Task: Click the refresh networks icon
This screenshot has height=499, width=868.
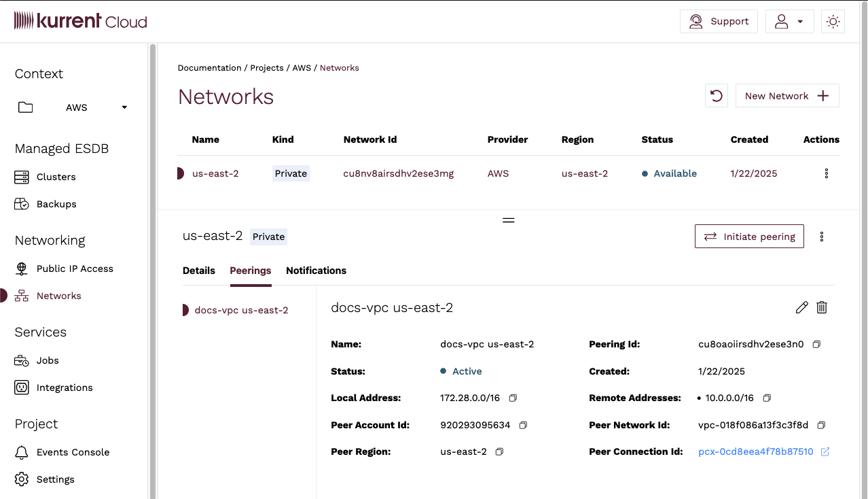Action: 716,96
